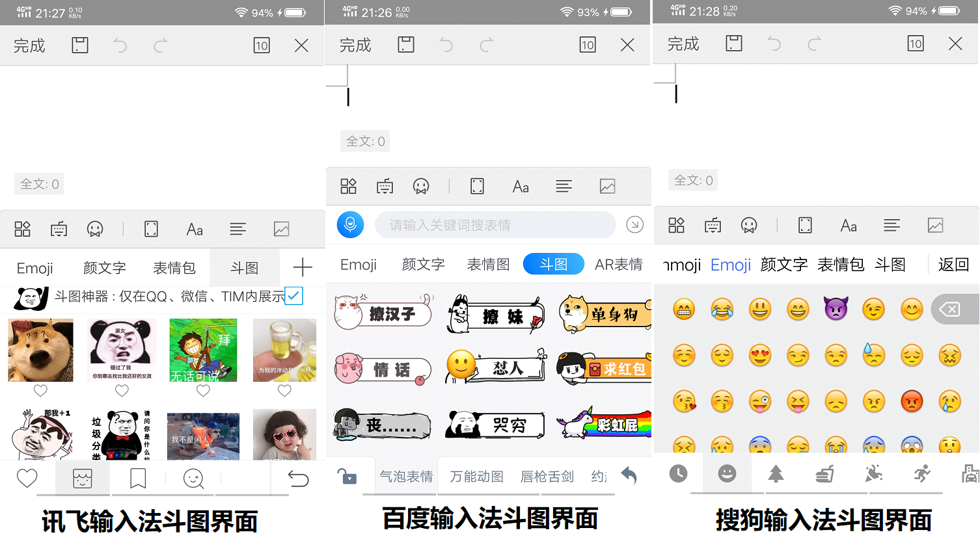Lock icon in Baidu bottom bar

[347, 477]
